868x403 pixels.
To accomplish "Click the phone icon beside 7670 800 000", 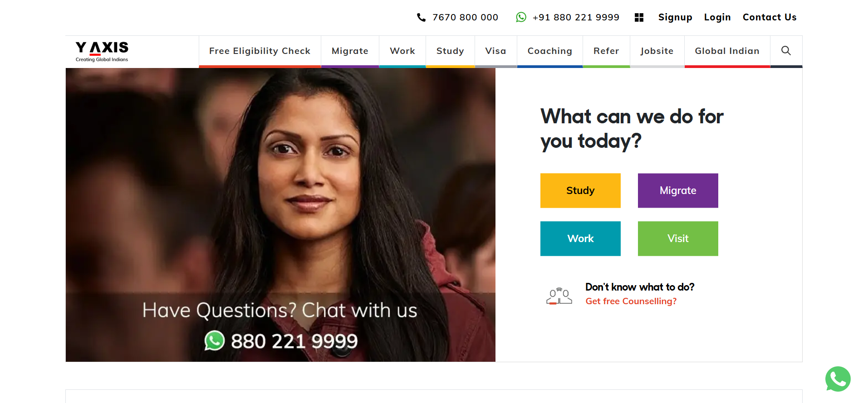I will click(421, 17).
